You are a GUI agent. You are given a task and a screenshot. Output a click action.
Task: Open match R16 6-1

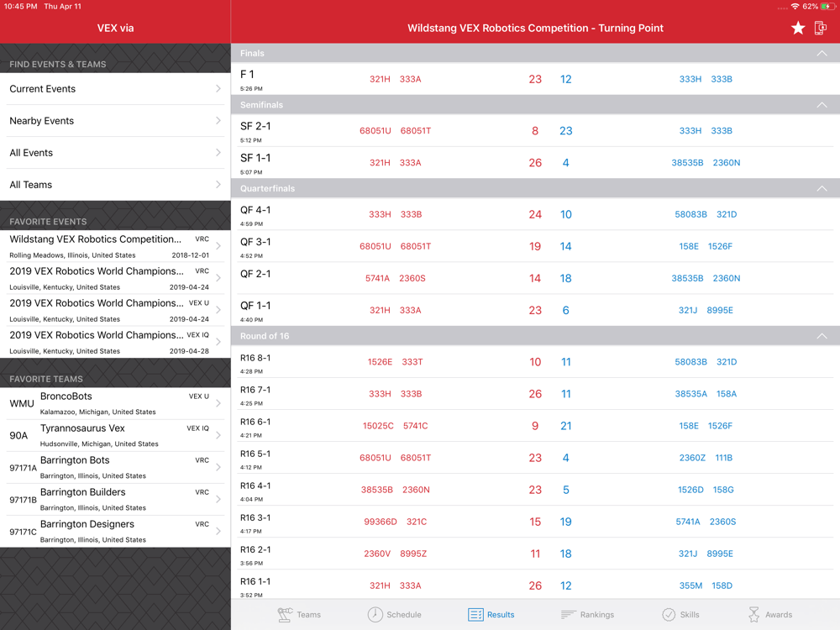coord(535,426)
